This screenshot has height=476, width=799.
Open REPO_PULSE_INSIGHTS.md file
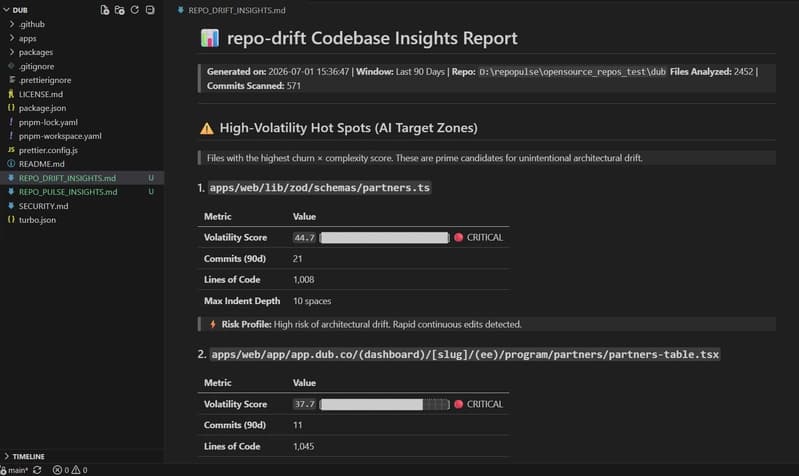pos(68,192)
